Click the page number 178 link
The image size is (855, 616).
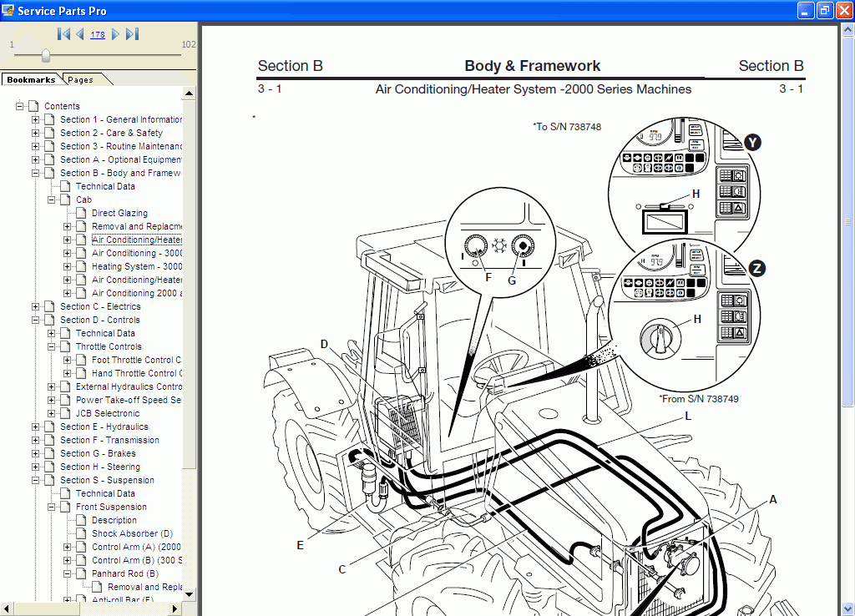point(98,35)
